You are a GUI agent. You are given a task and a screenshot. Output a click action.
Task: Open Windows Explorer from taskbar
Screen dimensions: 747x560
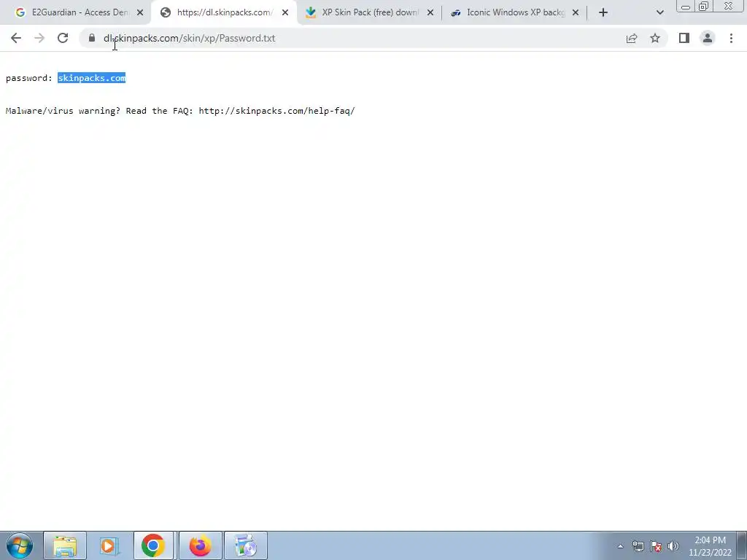pyautogui.click(x=65, y=545)
